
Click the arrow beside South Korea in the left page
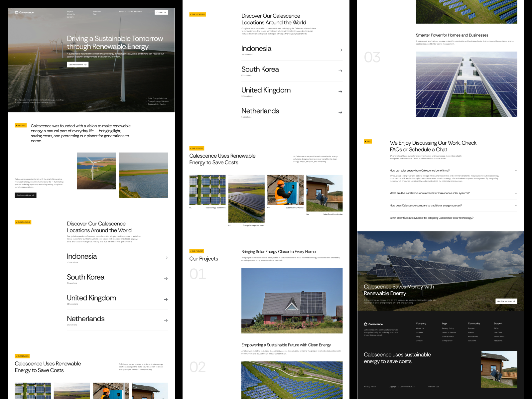(166, 279)
